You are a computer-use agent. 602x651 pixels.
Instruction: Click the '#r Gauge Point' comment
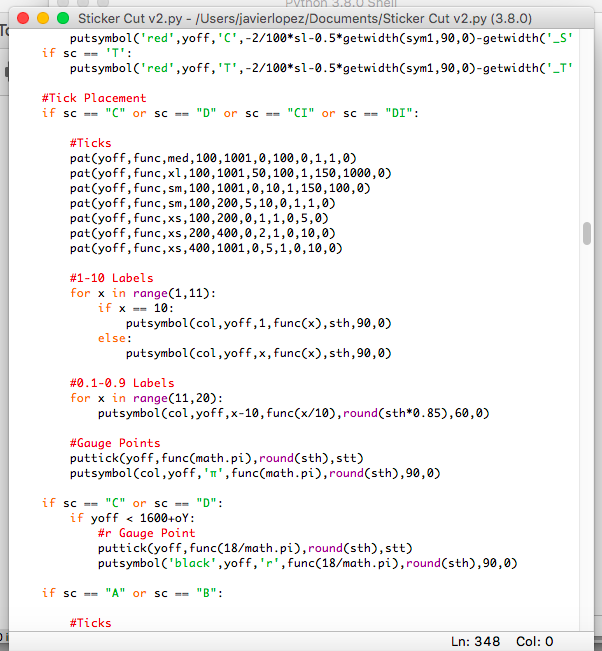click(x=147, y=533)
